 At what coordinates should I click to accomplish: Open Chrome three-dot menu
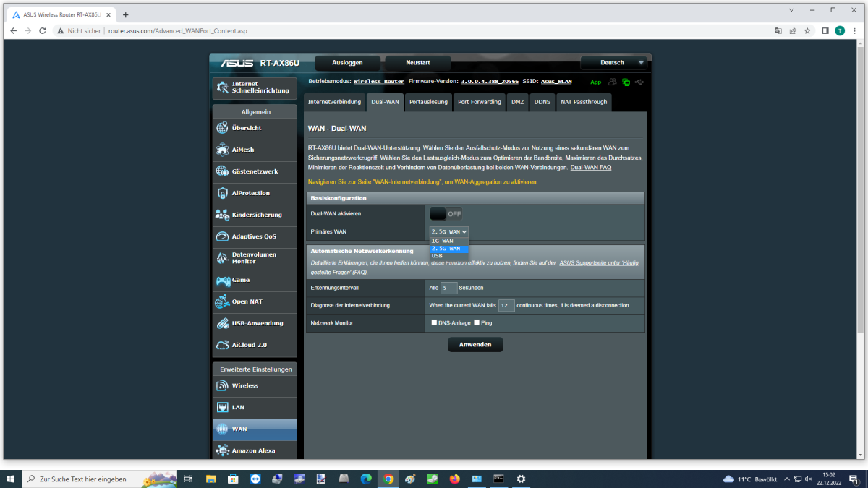click(x=854, y=30)
